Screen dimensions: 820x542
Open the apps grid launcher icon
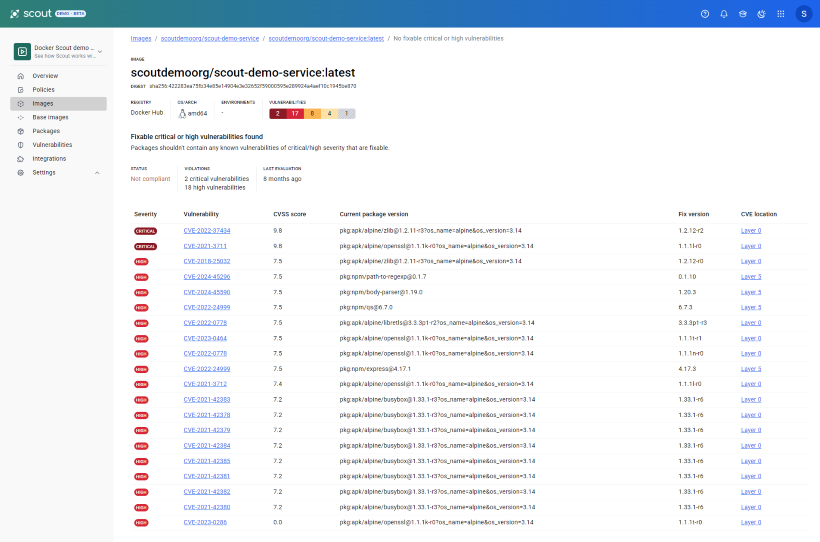pyautogui.click(x=780, y=14)
